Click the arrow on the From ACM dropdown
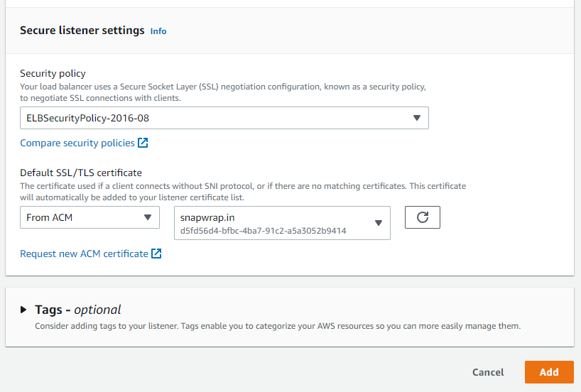The image size is (581, 392). pyautogui.click(x=148, y=217)
